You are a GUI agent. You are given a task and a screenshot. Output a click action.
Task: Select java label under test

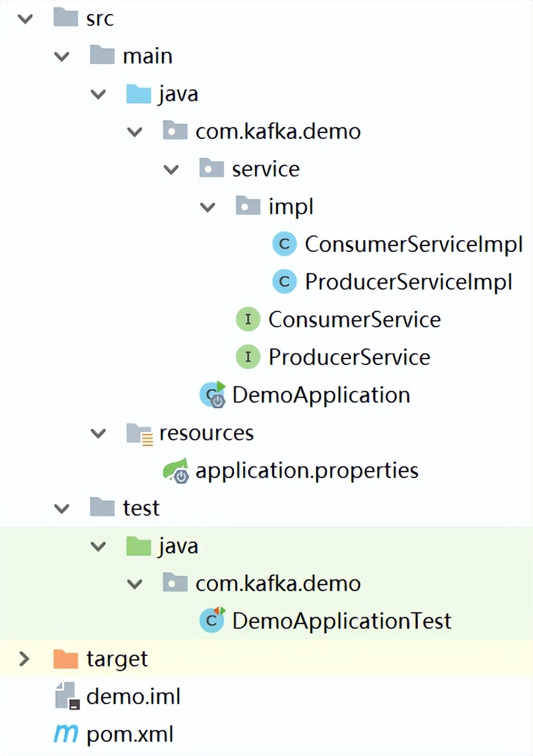tap(178, 546)
